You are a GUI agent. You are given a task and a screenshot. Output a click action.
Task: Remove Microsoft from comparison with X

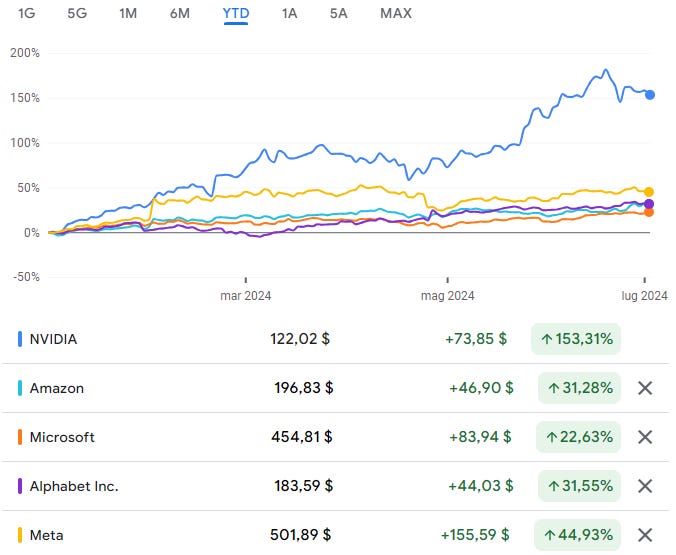645,437
